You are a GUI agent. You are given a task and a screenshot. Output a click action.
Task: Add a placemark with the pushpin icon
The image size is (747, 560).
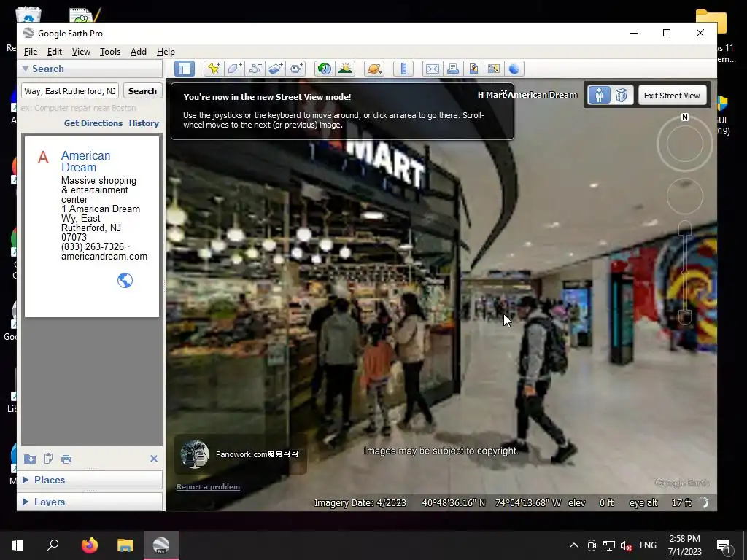pyautogui.click(x=214, y=69)
